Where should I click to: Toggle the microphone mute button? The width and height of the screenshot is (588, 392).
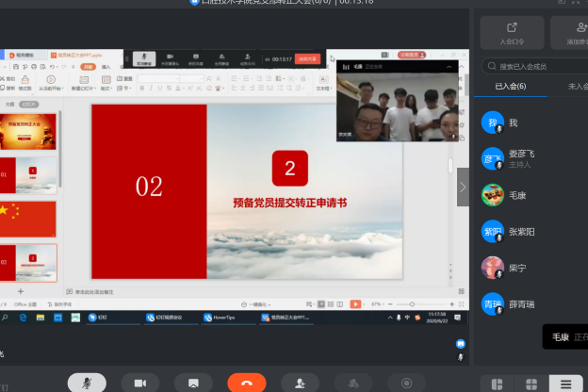87,383
